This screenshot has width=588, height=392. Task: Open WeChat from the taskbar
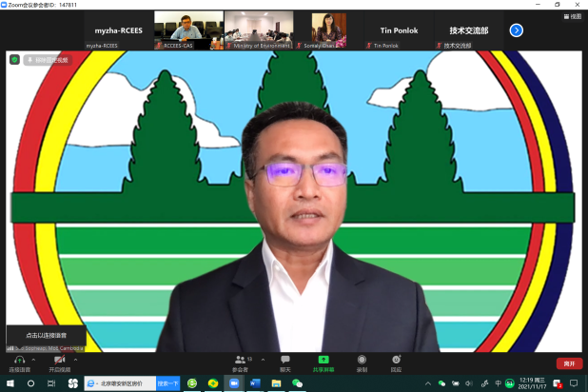coord(297,383)
